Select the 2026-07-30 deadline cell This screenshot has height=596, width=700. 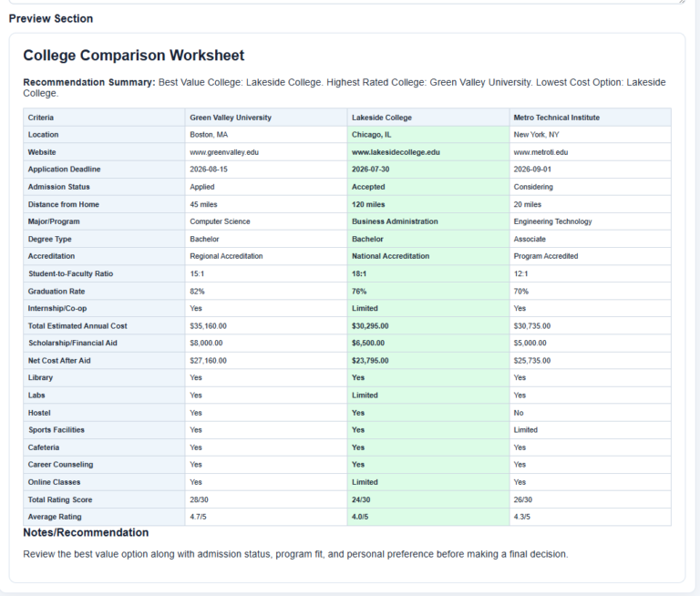coord(428,170)
